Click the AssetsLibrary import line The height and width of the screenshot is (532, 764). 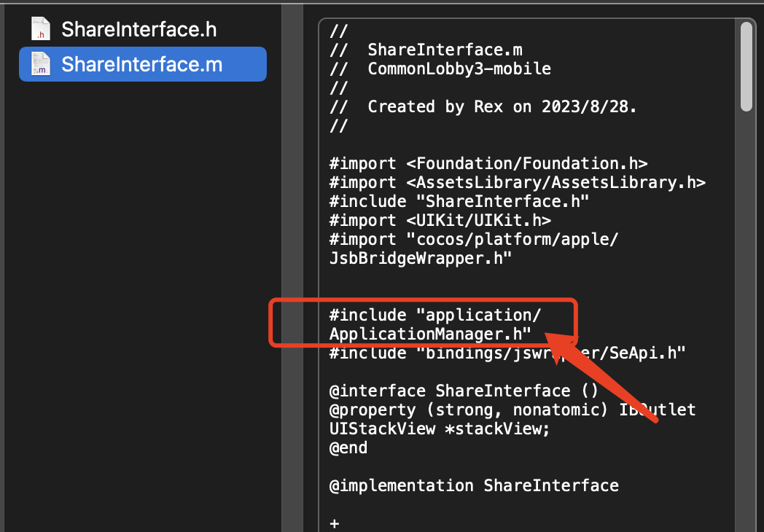click(x=517, y=182)
